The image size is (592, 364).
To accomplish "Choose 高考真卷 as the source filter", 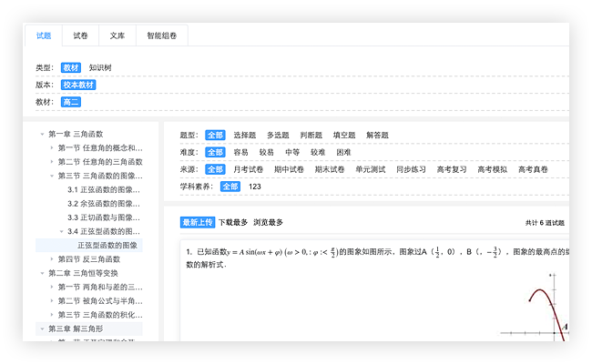I will click(533, 169).
